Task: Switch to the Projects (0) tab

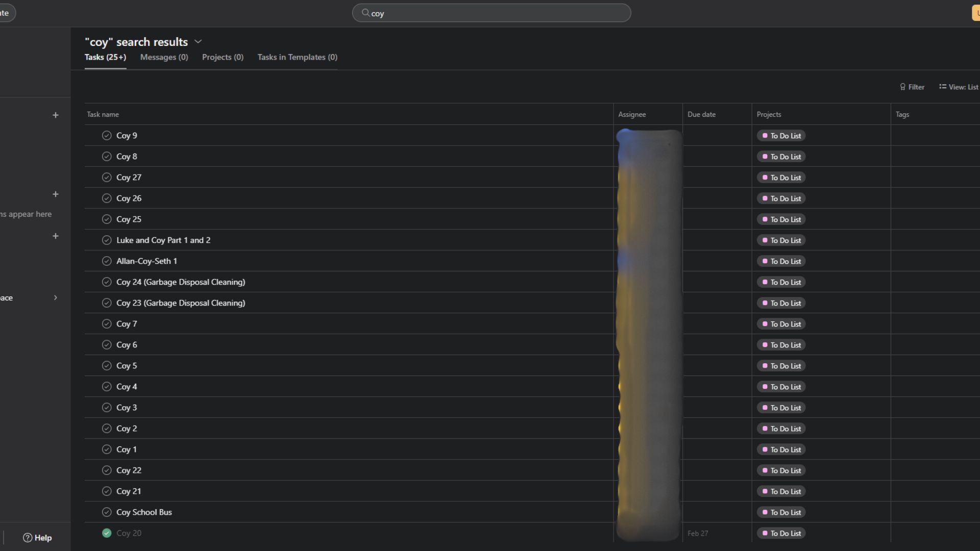Action: [223, 57]
